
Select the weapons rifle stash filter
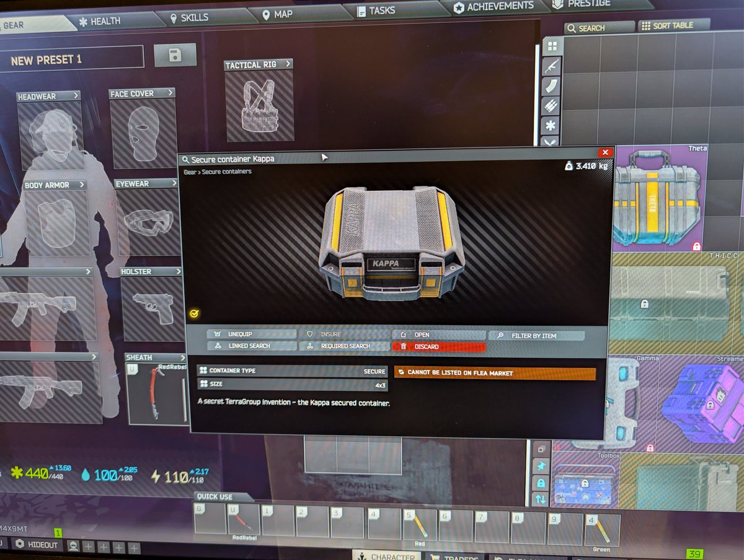click(x=551, y=66)
